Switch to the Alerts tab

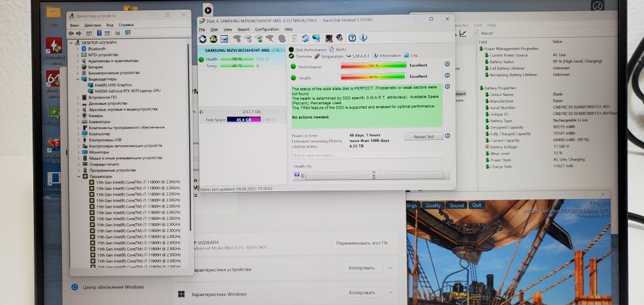click(337, 49)
